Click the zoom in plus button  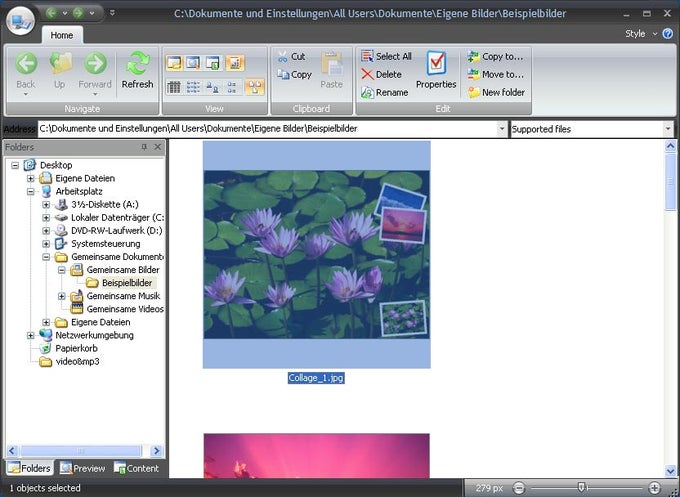coord(654,488)
